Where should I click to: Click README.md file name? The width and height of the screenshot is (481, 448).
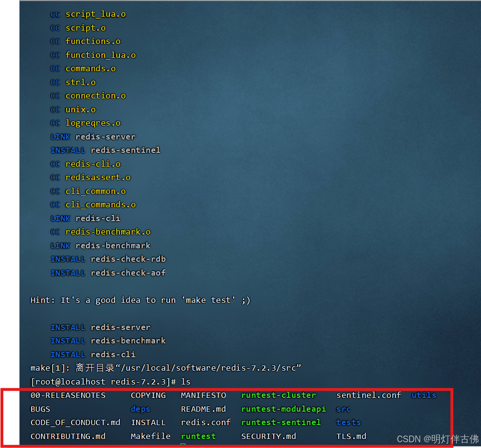(203, 409)
